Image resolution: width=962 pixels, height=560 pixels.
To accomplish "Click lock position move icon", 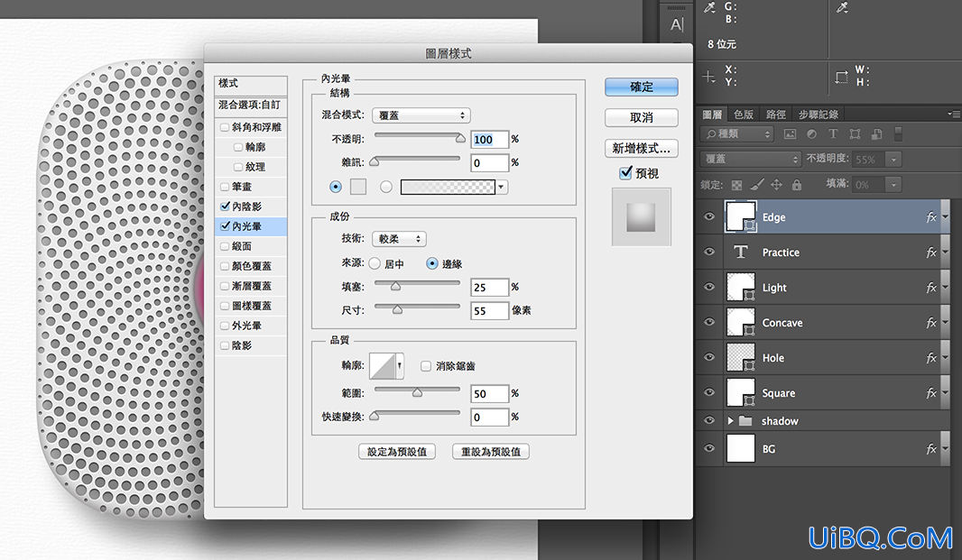I will point(777,185).
